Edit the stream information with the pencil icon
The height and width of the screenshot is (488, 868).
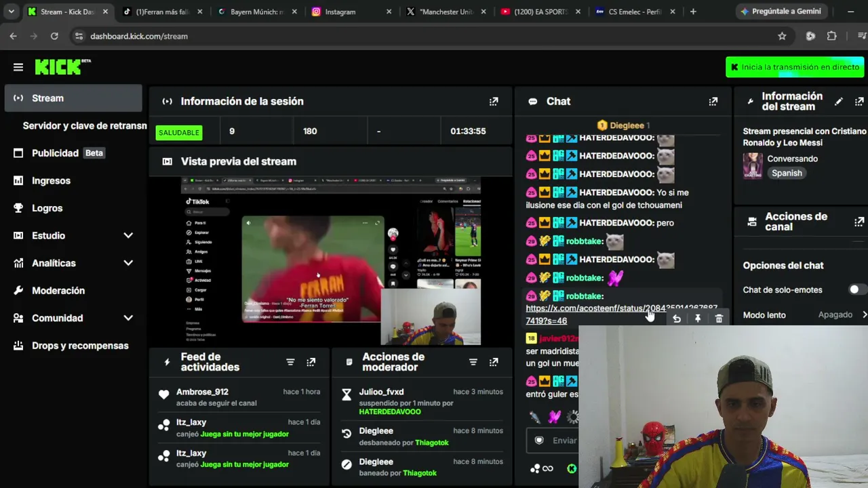click(839, 102)
